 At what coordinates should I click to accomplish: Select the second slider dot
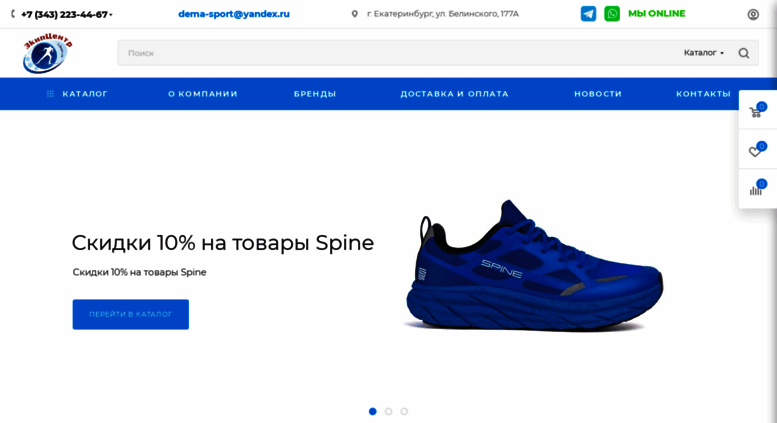click(x=388, y=411)
